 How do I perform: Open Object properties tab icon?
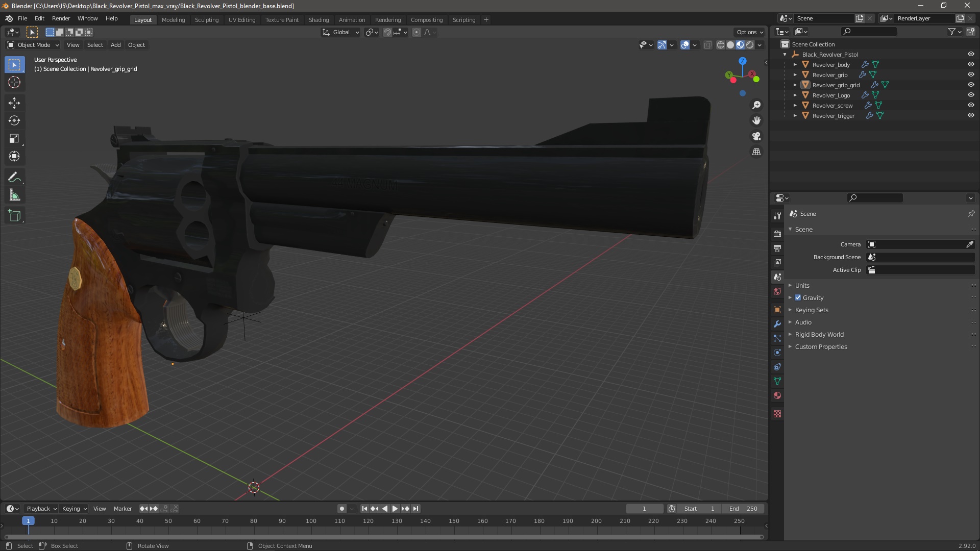(x=777, y=310)
